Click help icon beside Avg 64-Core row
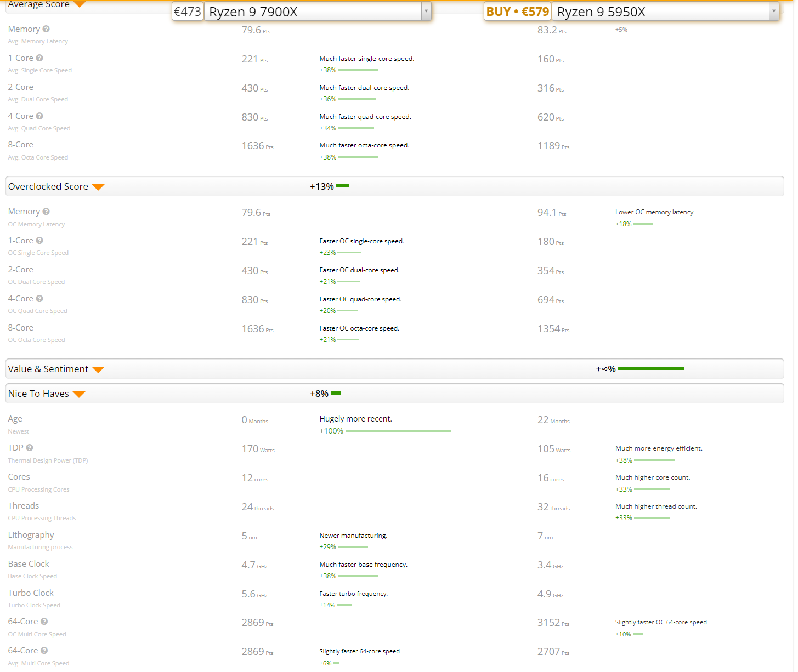 tap(44, 651)
